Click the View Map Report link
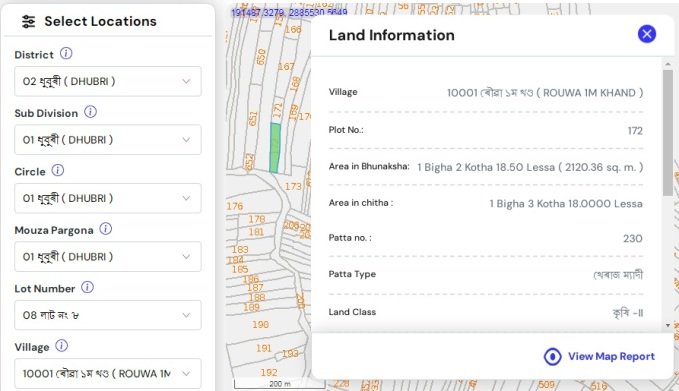This screenshot has width=679, height=391. click(x=611, y=356)
